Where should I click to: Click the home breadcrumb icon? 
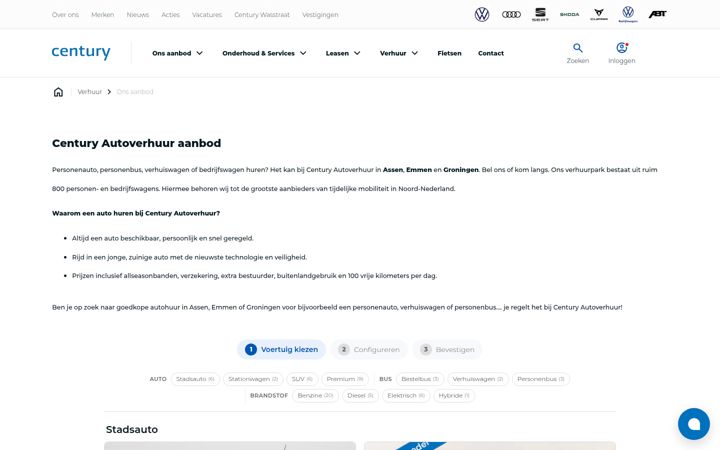click(x=58, y=92)
